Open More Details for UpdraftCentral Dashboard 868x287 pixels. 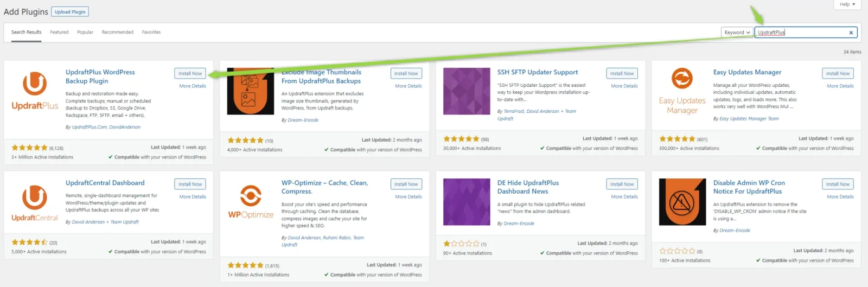193,196
